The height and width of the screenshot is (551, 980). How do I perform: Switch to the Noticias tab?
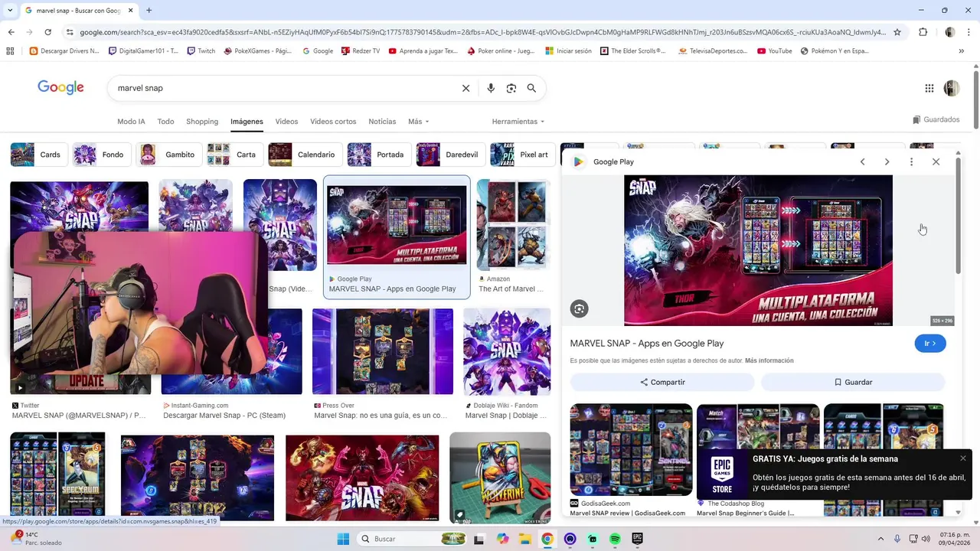click(x=382, y=122)
